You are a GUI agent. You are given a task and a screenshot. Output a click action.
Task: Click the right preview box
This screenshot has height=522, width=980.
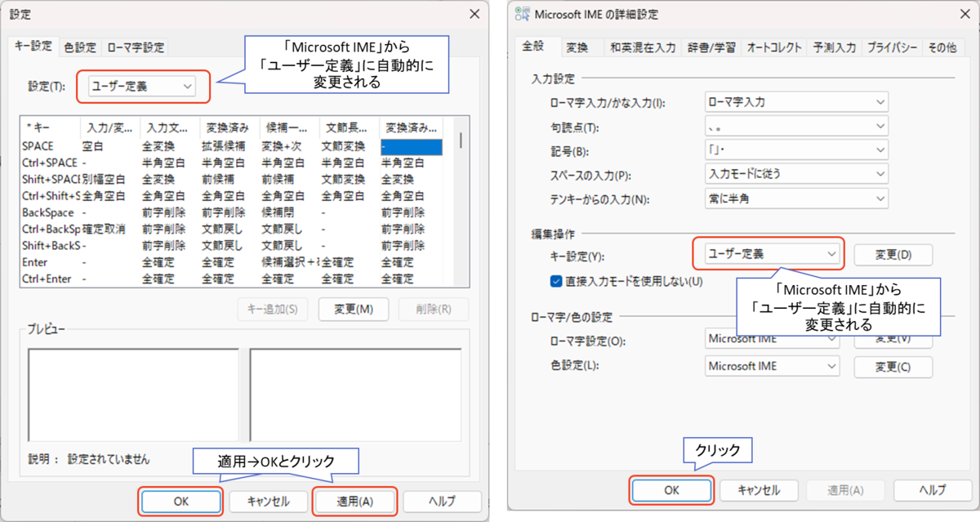(x=355, y=396)
